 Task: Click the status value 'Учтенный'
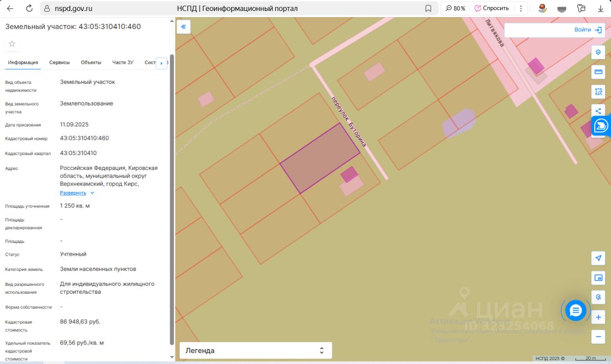coord(74,254)
